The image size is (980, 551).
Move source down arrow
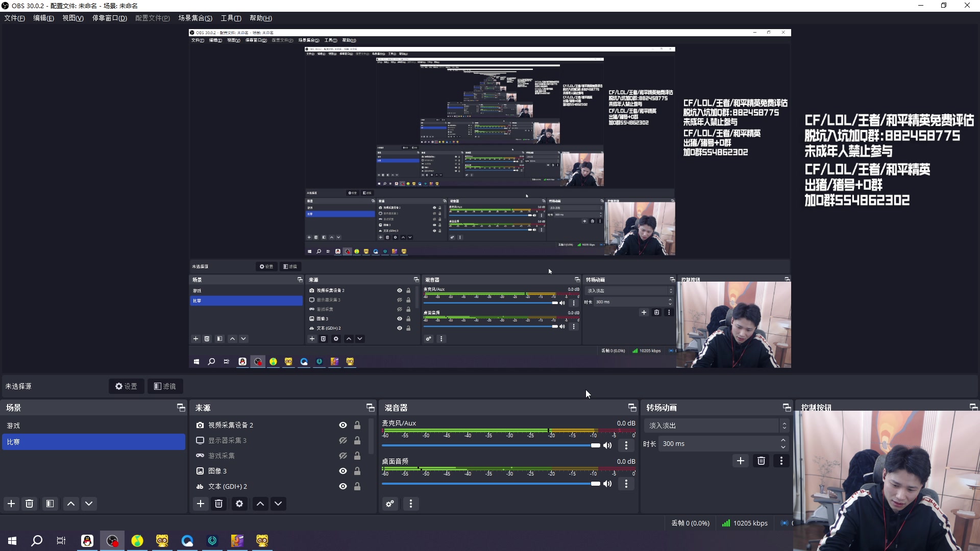(x=278, y=504)
